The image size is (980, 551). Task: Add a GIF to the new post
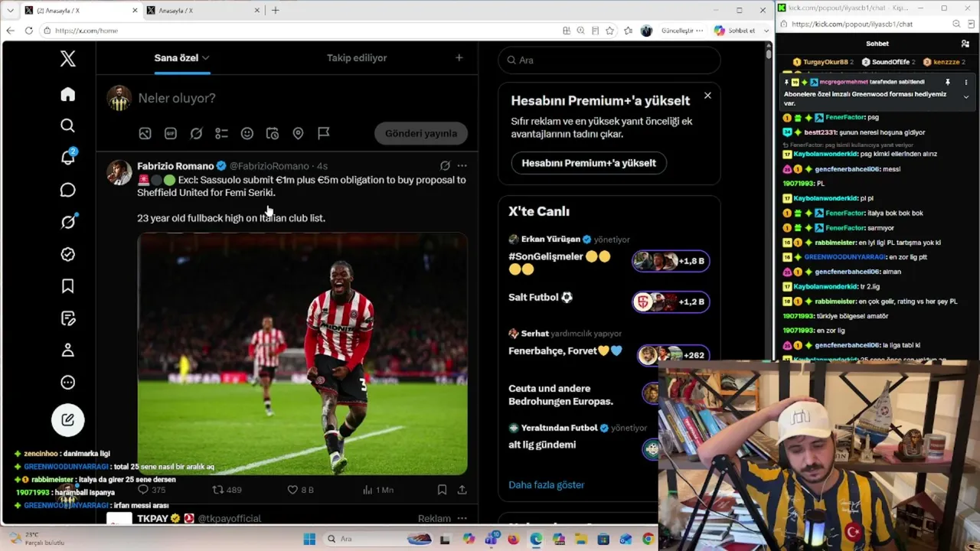[x=171, y=133]
